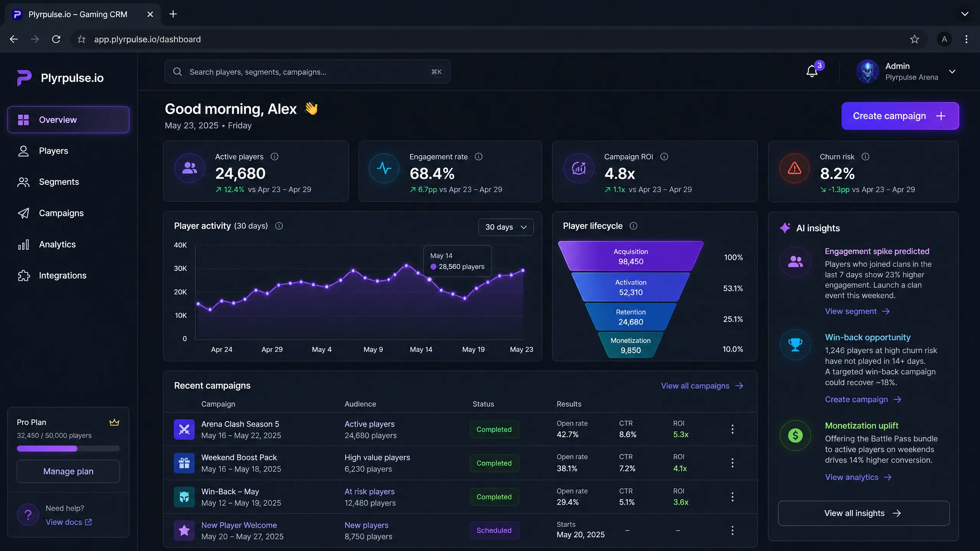Click the Acquisition funnel stage
Screen dimensions: 980x551
point(630,256)
